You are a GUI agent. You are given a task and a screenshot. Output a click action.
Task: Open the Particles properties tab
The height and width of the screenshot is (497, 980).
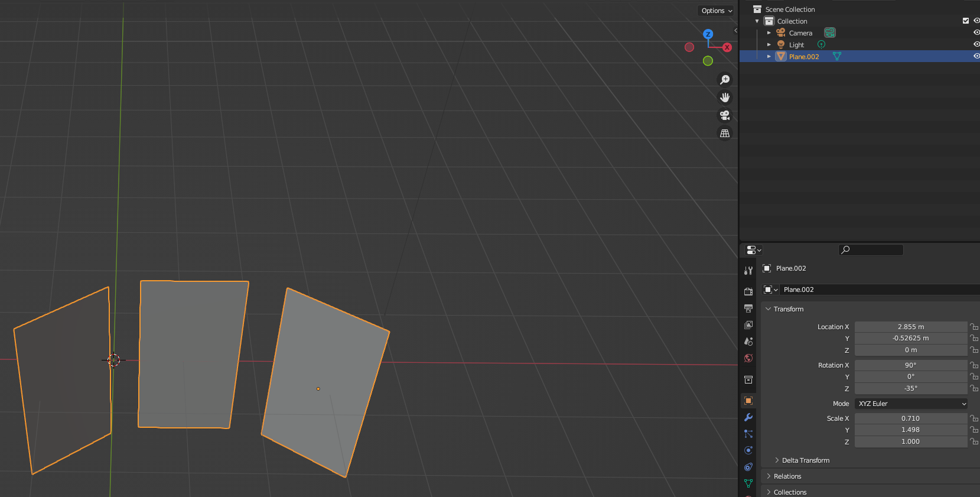point(748,434)
